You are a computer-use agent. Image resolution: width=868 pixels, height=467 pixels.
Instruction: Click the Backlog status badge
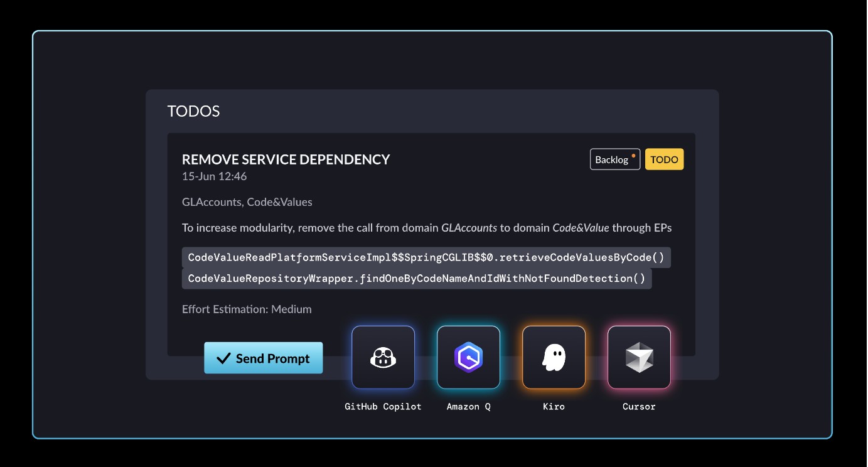pos(614,159)
